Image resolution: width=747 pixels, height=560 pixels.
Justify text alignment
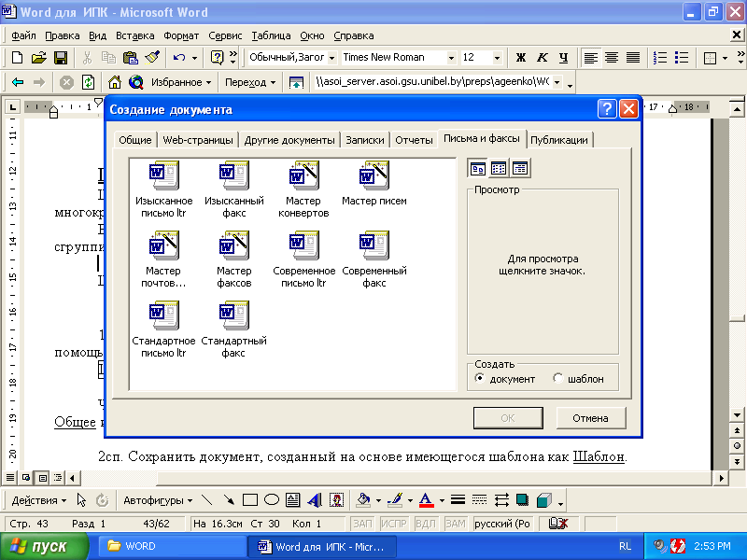(x=633, y=58)
